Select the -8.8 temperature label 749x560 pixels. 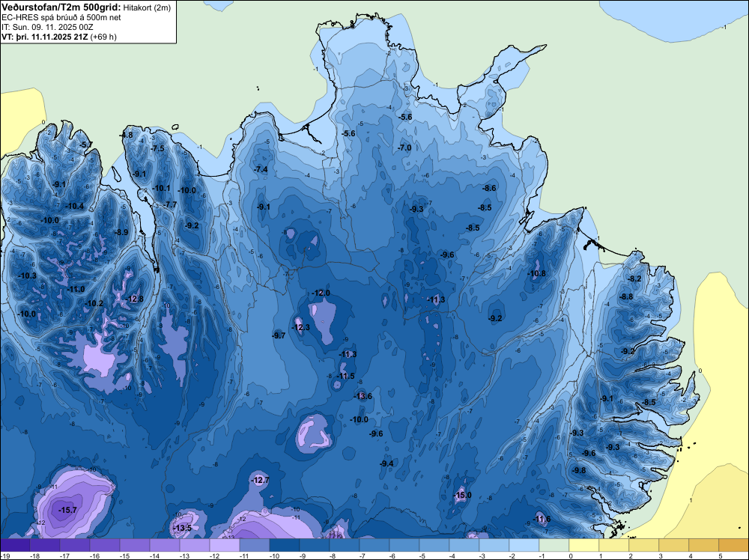click(626, 296)
